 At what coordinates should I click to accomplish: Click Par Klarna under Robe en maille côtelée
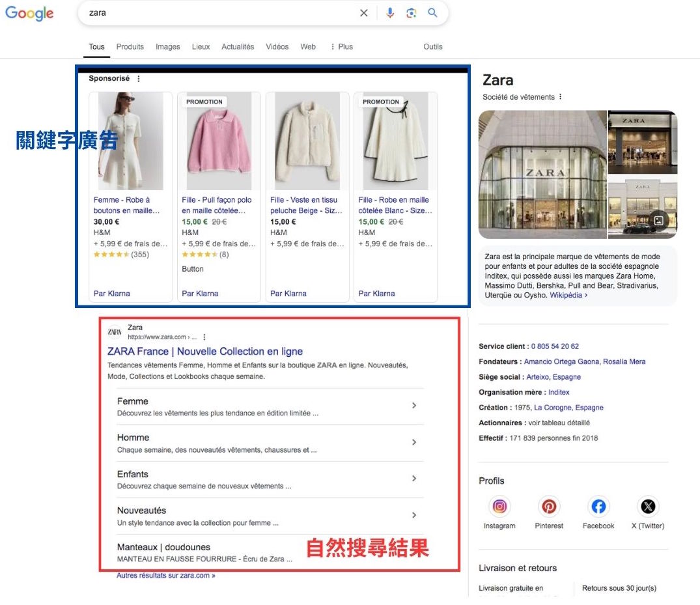(x=377, y=294)
